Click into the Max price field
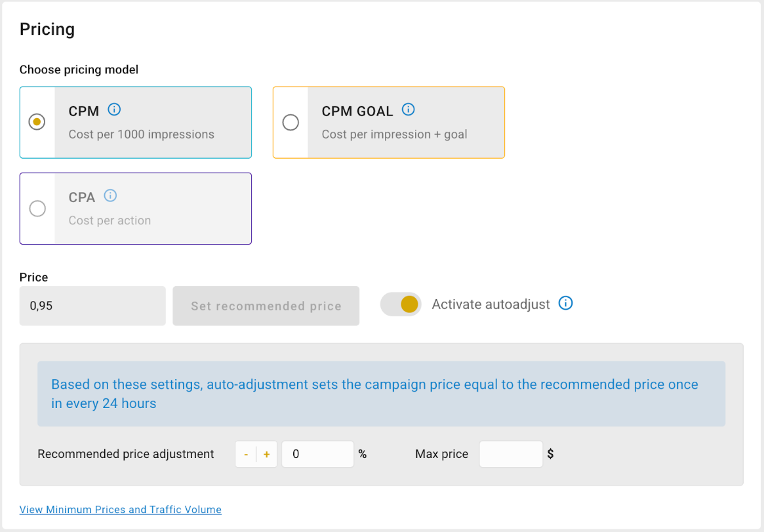The height and width of the screenshot is (532, 764). 510,454
